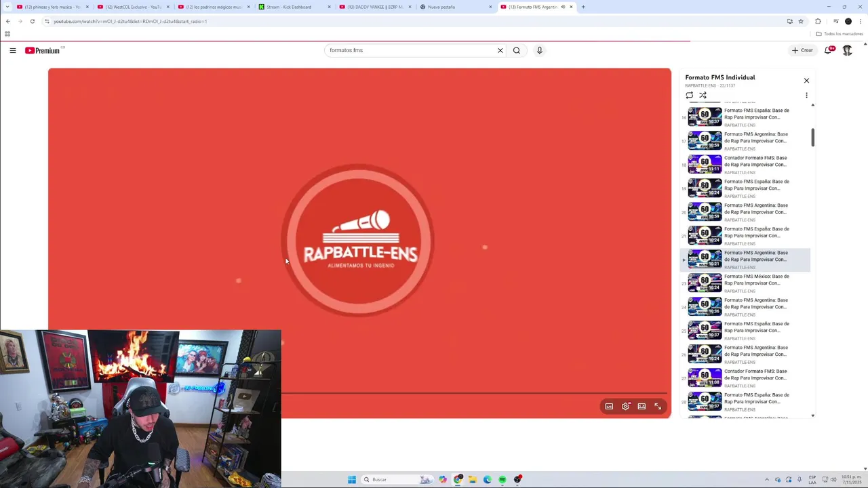868x488 pixels.
Task: Open File Explorer from the taskbar
Action: (473, 480)
